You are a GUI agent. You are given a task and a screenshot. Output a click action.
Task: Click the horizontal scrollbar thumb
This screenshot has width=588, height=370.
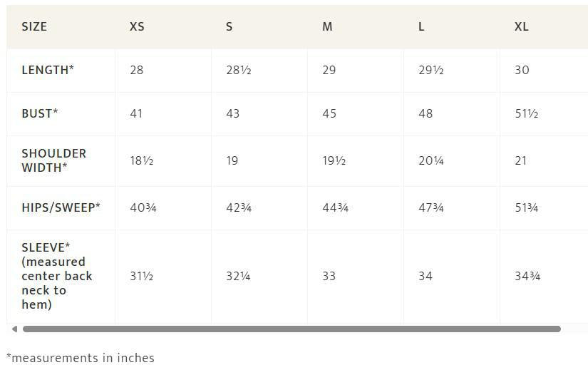[292, 329]
